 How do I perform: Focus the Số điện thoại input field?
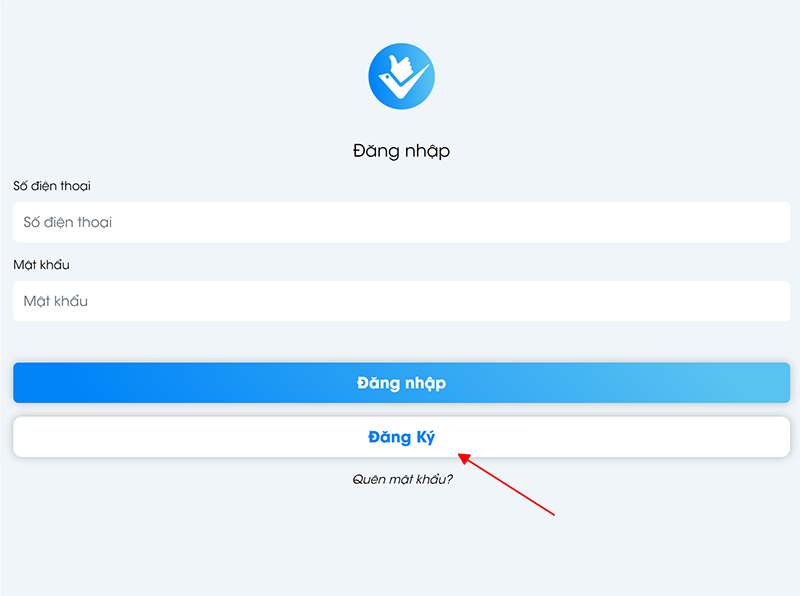pyautogui.click(x=402, y=222)
